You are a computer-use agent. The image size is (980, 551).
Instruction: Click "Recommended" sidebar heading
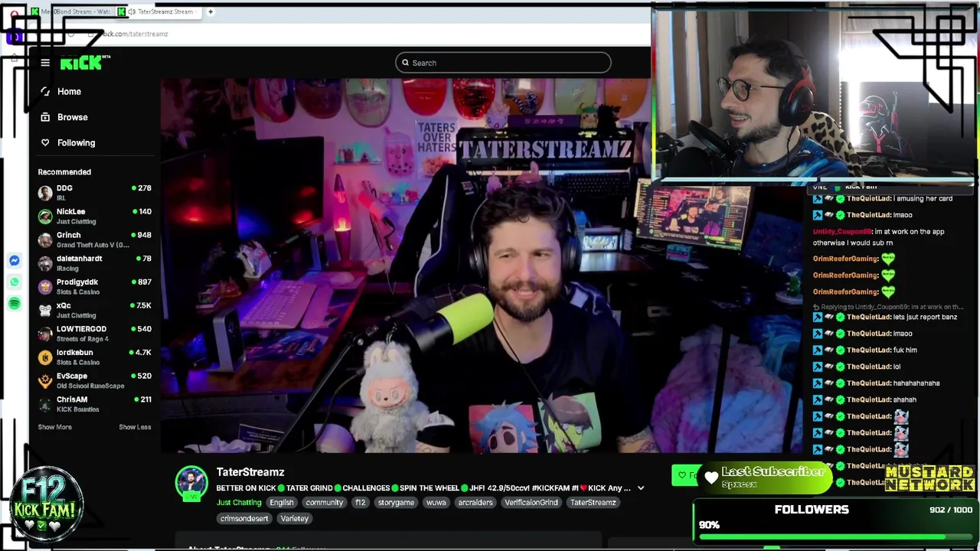coord(64,172)
